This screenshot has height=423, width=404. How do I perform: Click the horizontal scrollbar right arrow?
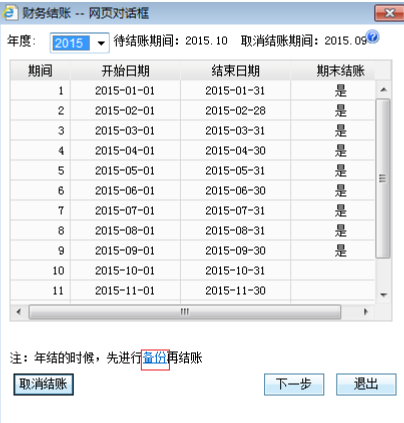pyautogui.click(x=366, y=312)
